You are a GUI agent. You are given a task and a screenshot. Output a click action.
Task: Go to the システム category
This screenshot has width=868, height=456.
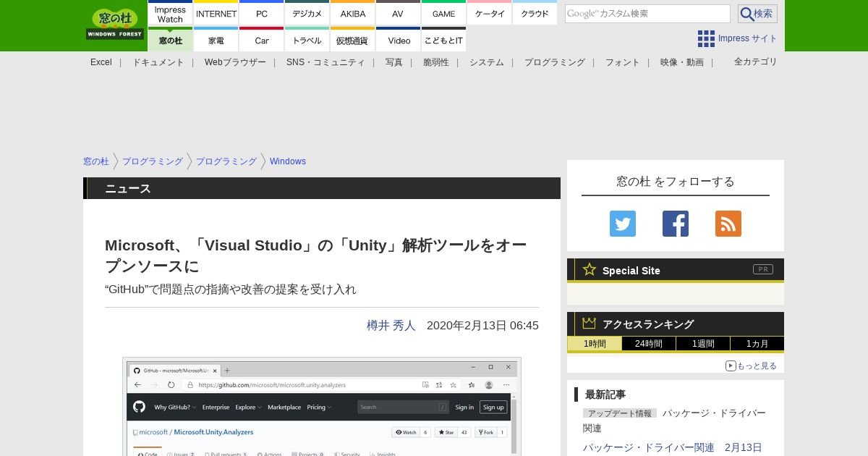tap(487, 62)
